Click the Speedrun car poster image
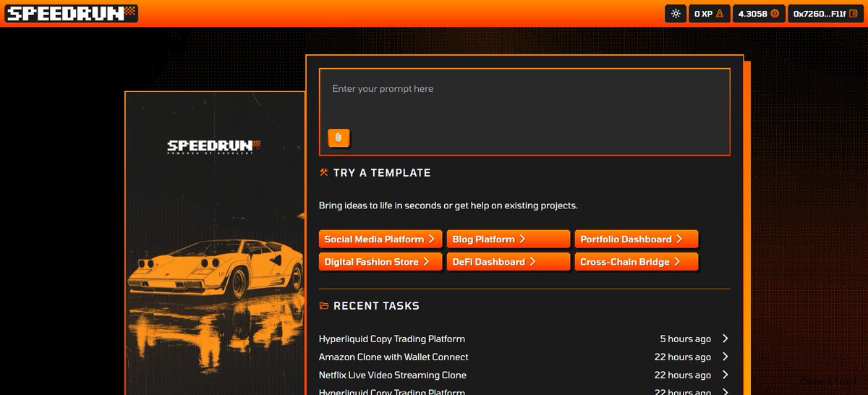868x395 pixels. (215, 243)
